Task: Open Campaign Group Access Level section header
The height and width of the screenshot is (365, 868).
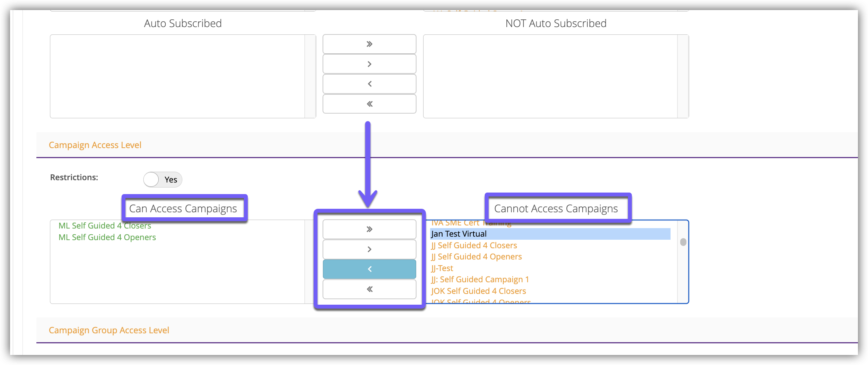Action: click(109, 330)
